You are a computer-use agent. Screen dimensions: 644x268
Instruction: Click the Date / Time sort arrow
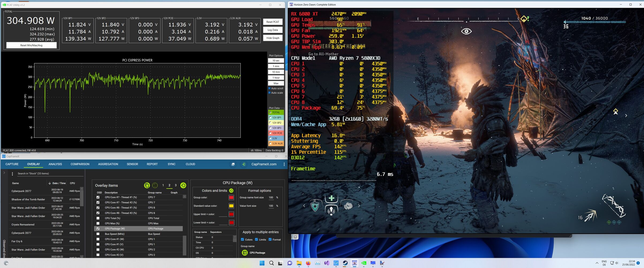(50, 183)
